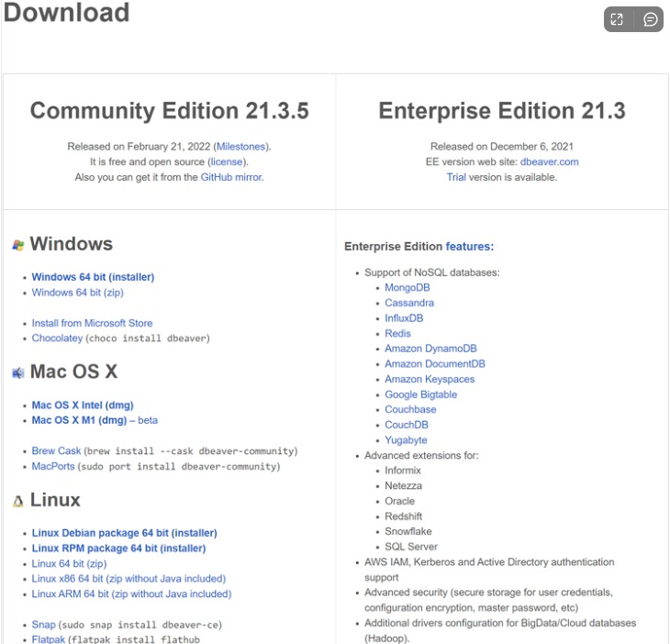The image size is (670, 644).
Task: Open the Amazon DocumentDB link
Action: coord(435,364)
